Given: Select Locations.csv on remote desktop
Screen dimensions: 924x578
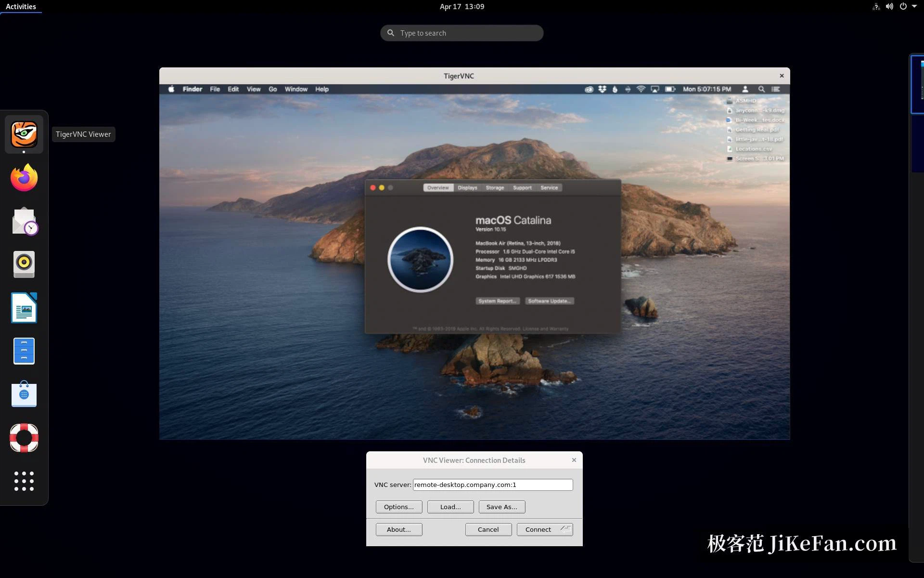Looking at the screenshot, I should pyautogui.click(x=753, y=149).
